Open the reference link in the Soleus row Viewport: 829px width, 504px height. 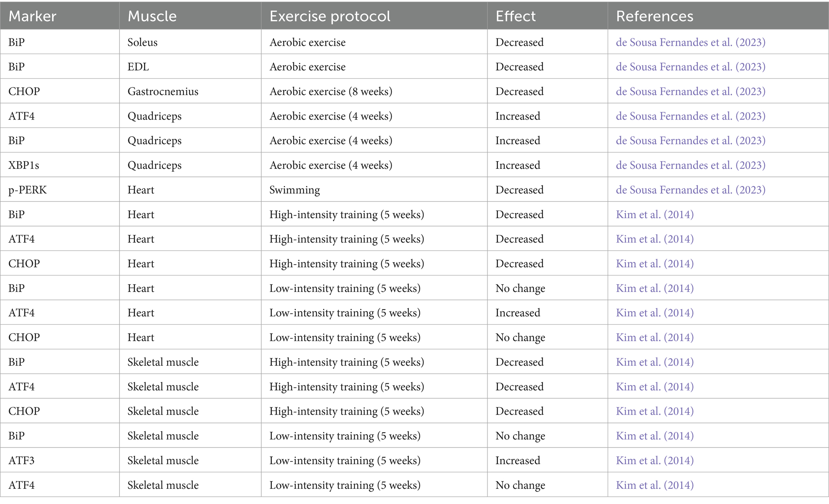(690, 42)
